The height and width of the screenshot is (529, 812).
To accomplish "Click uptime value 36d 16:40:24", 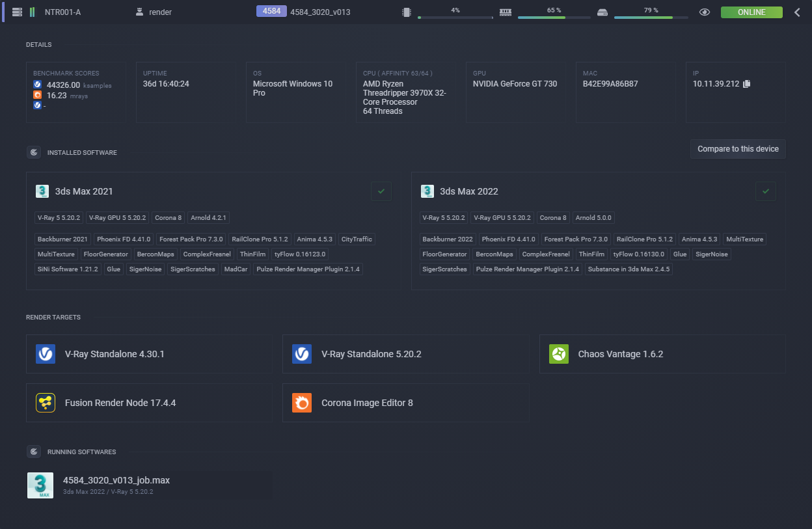I will 166,84.
